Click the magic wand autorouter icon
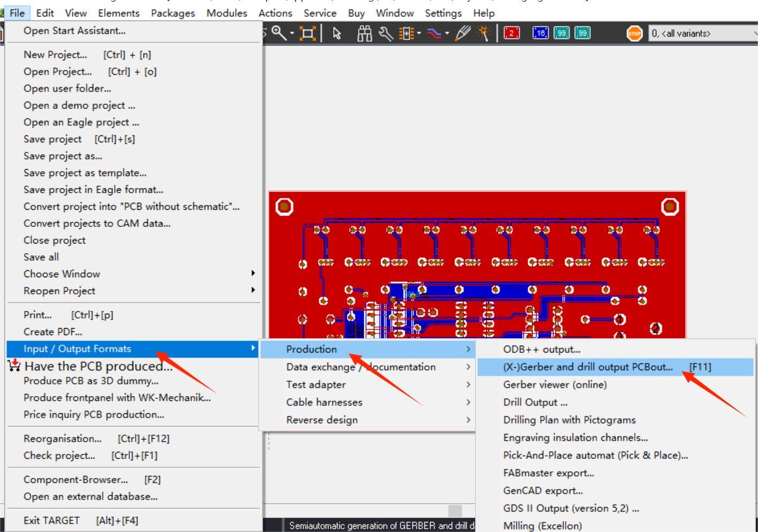 [x=484, y=34]
